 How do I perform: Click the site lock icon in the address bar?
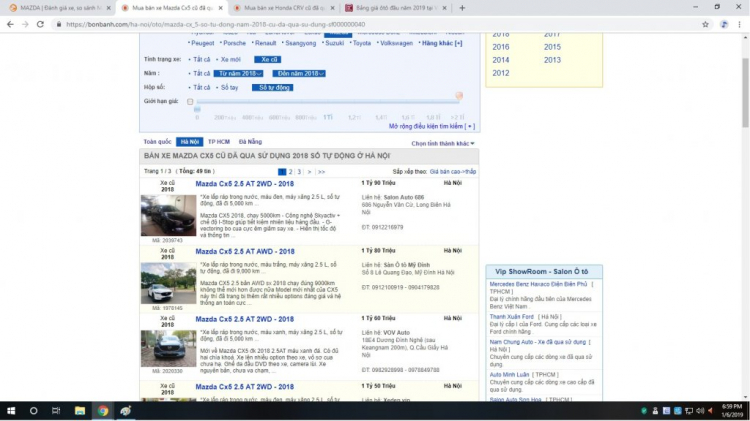click(x=59, y=24)
